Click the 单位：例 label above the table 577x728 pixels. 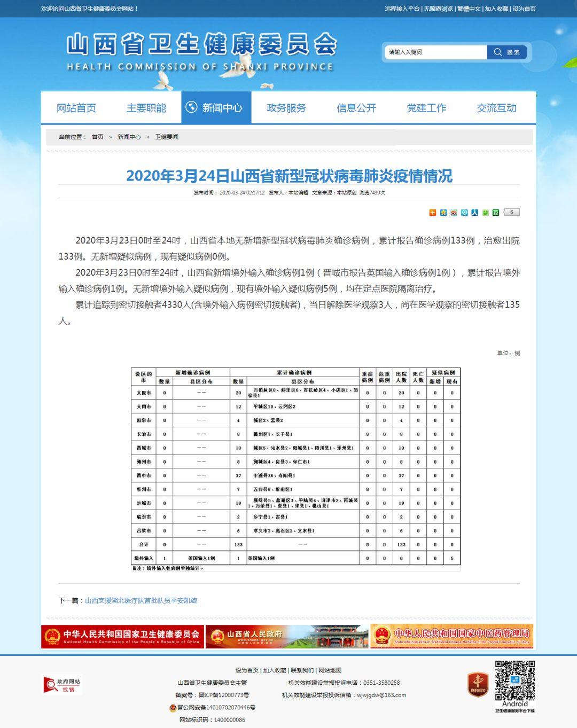(x=509, y=353)
